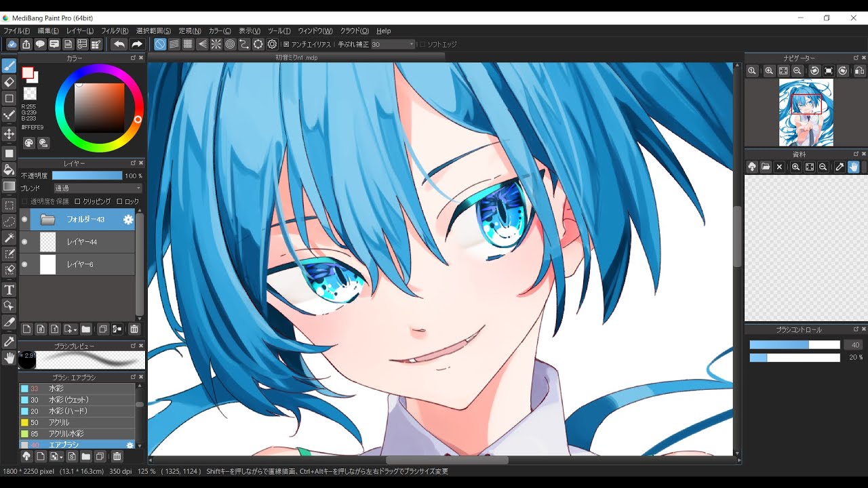Add new folder in layer panel
Image resolution: width=868 pixels, height=488 pixels.
click(86, 329)
